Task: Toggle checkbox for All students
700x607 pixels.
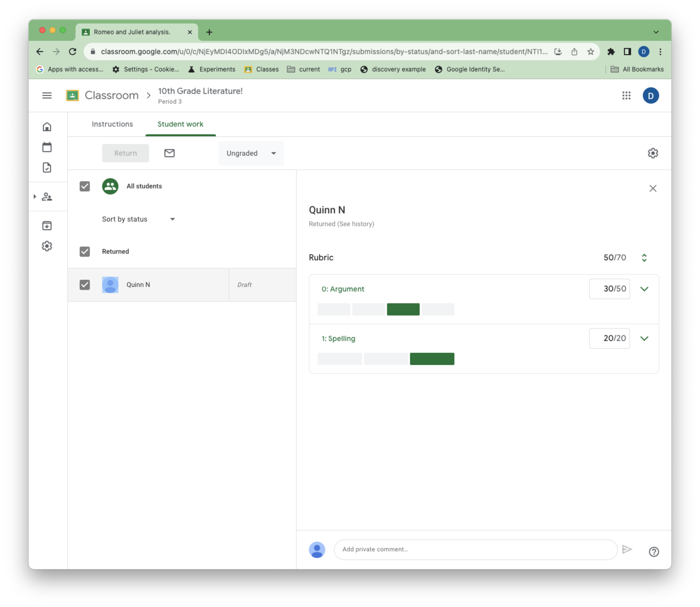Action: point(85,186)
